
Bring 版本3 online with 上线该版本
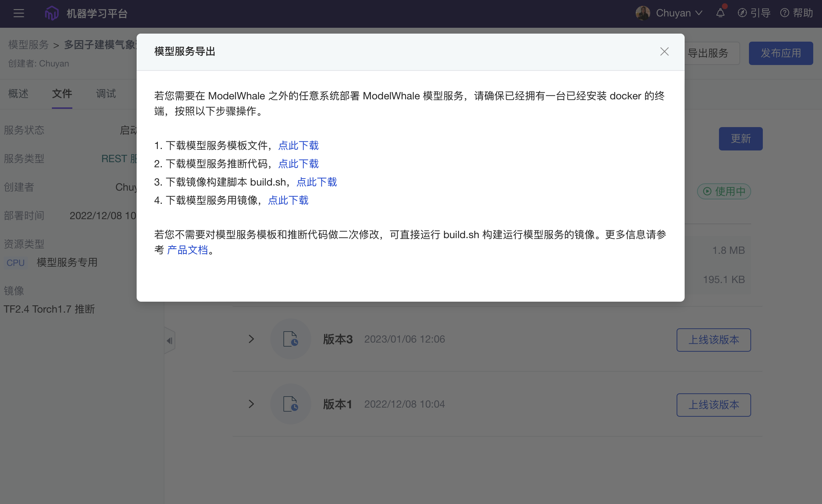tap(713, 340)
